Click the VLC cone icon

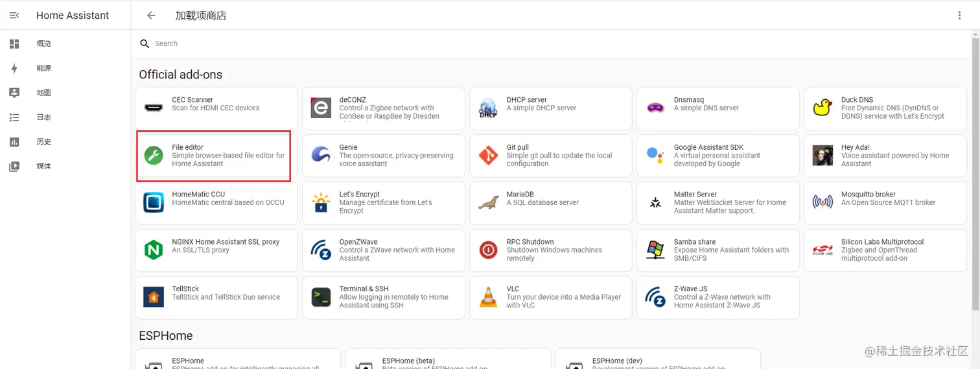pyautogui.click(x=488, y=297)
